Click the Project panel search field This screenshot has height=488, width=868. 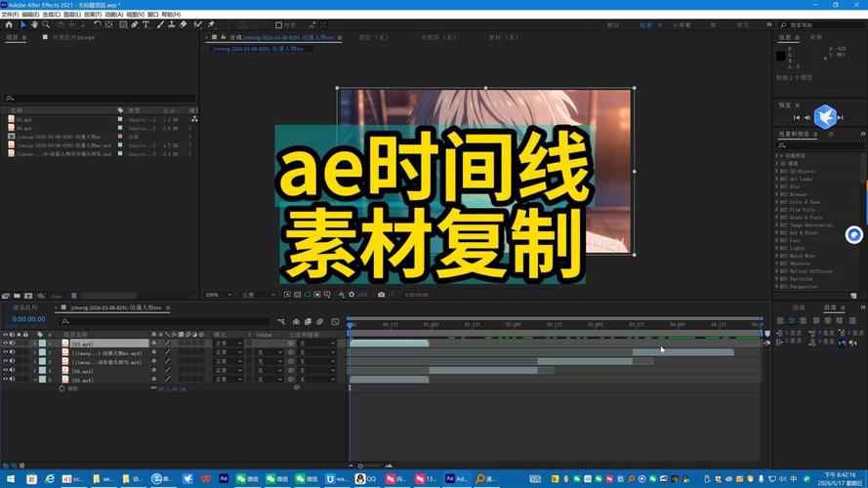tap(100, 98)
